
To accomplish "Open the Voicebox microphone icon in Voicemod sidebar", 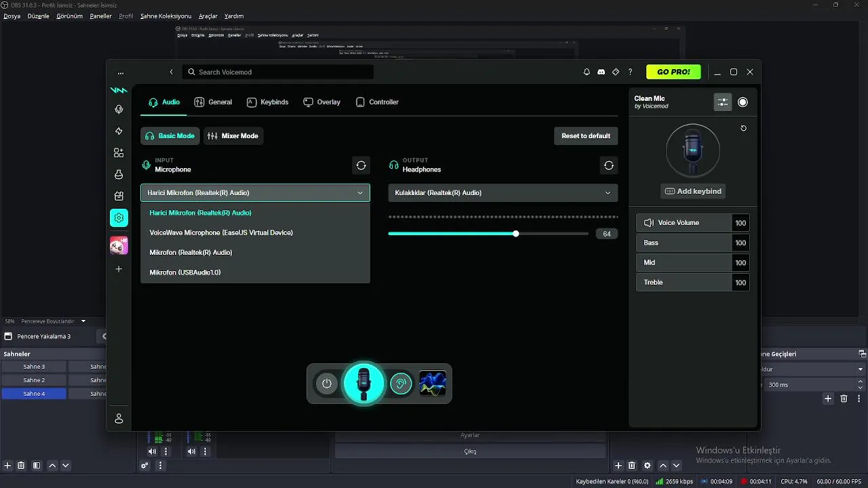I will coord(119,109).
